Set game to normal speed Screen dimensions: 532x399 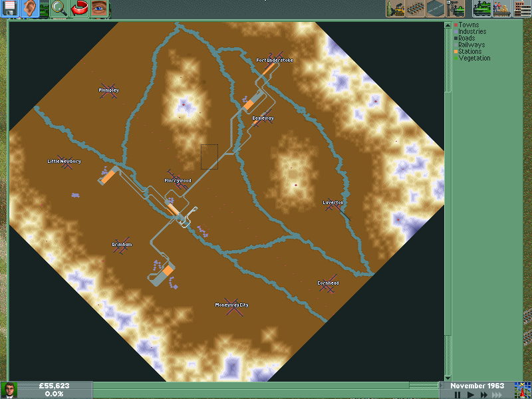point(470,395)
